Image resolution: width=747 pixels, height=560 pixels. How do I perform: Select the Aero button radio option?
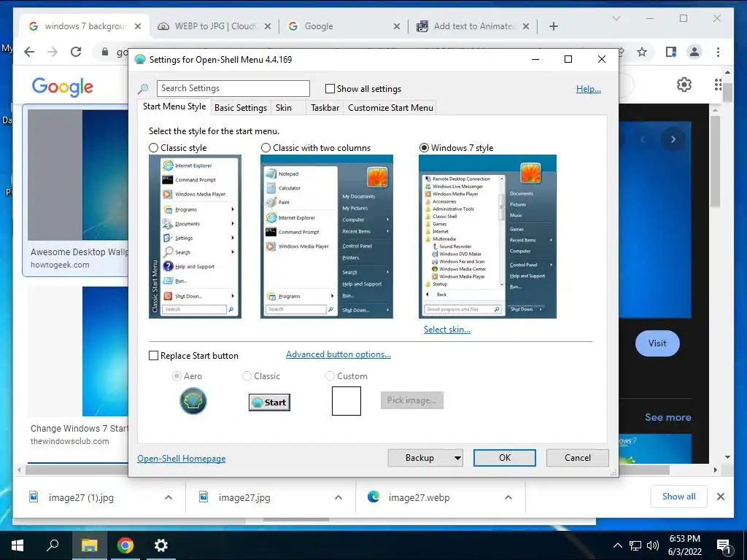[177, 376]
